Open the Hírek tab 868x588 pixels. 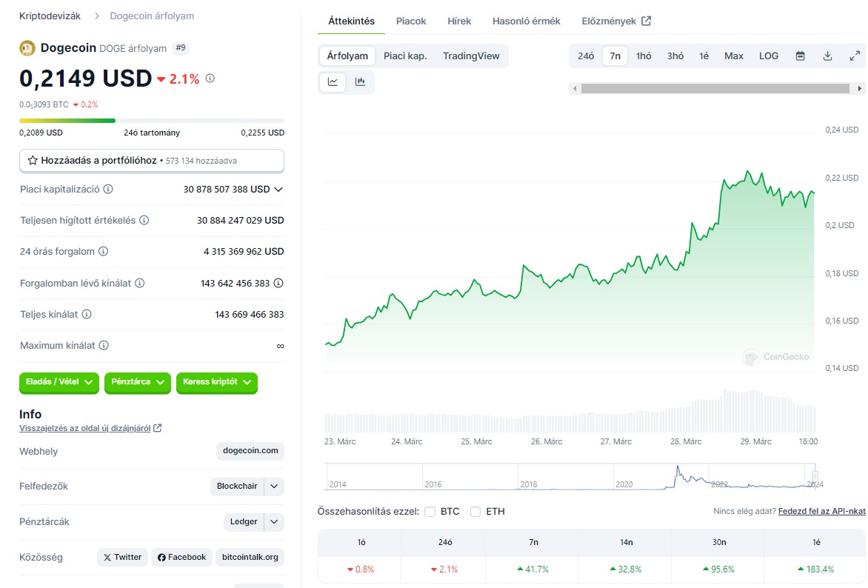coord(459,21)
